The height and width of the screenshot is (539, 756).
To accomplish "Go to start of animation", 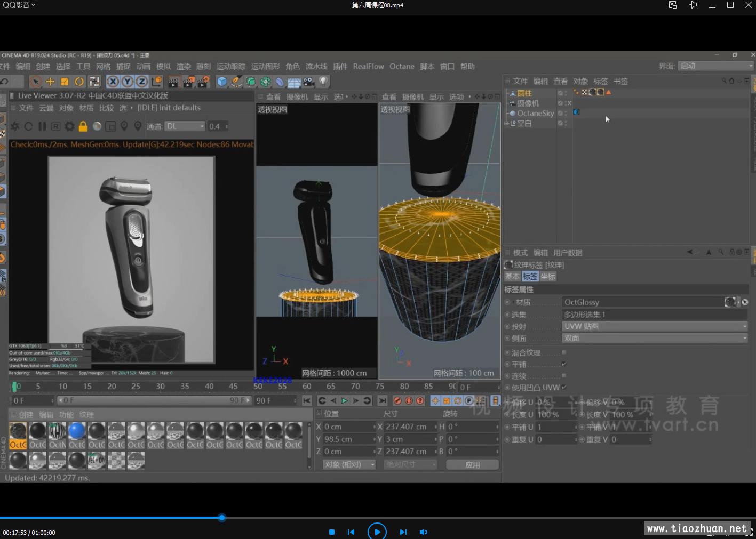I will pos(306,400).
